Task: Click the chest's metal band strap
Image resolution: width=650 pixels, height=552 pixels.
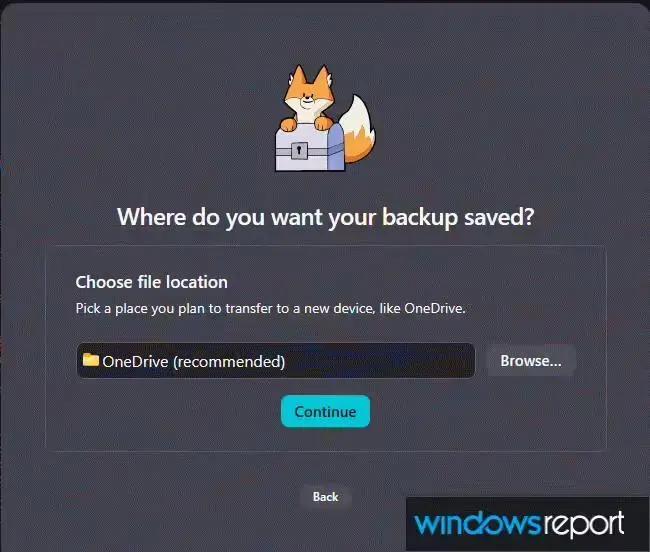Action: pyautogui.click(x=310, y=151)
